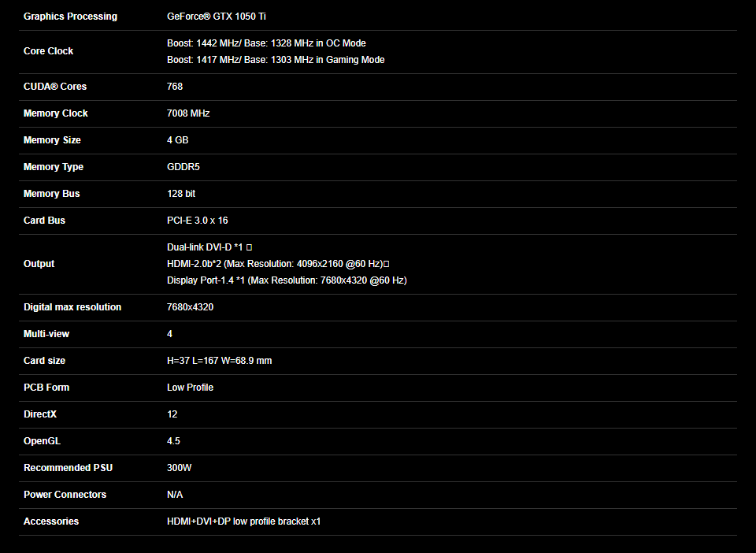Click the Display Port-1.4 output line
756x553 pixels.
pos(287,280)
